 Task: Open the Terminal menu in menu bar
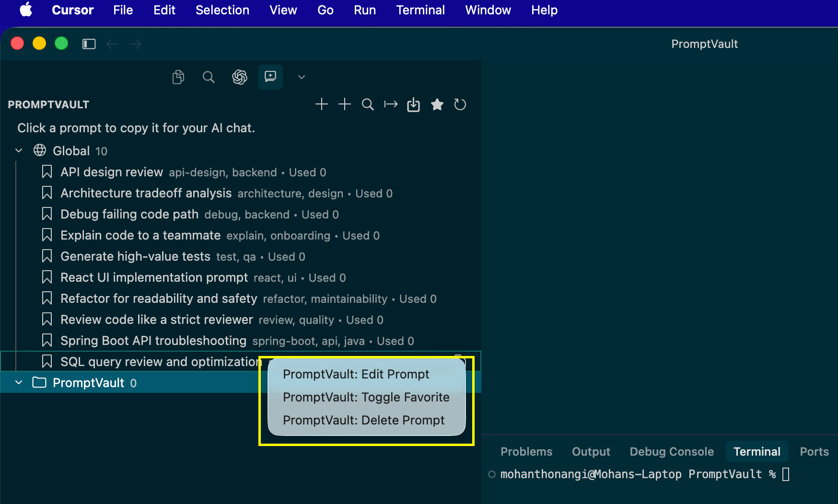click(x=420, y=10)
